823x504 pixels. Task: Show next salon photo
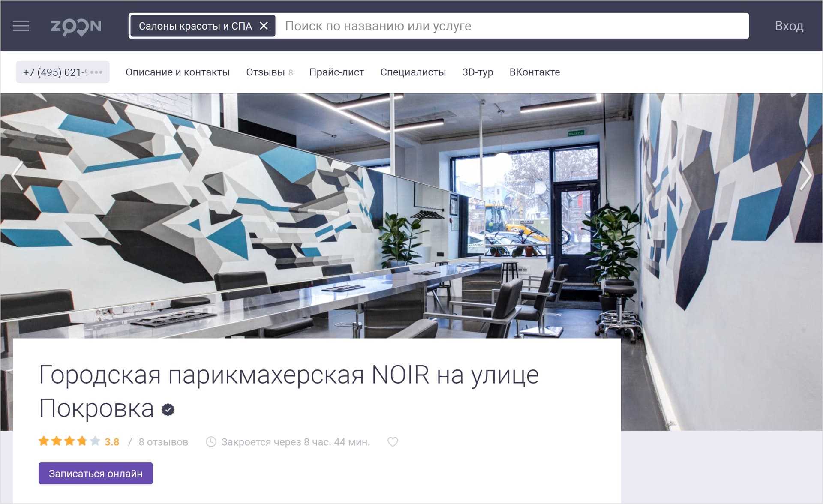805,175
